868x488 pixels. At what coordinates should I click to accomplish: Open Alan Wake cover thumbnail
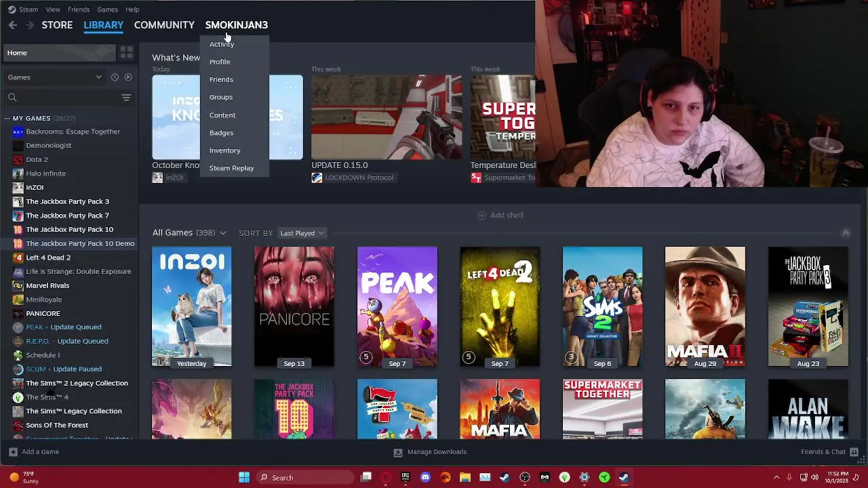[x=808, y=409]
